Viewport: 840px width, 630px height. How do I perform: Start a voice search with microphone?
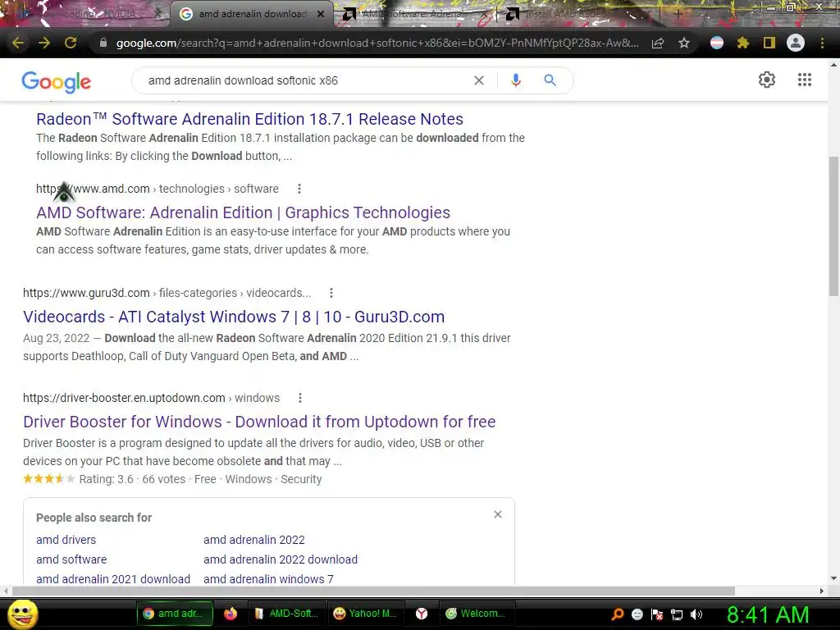click(516, 80)
